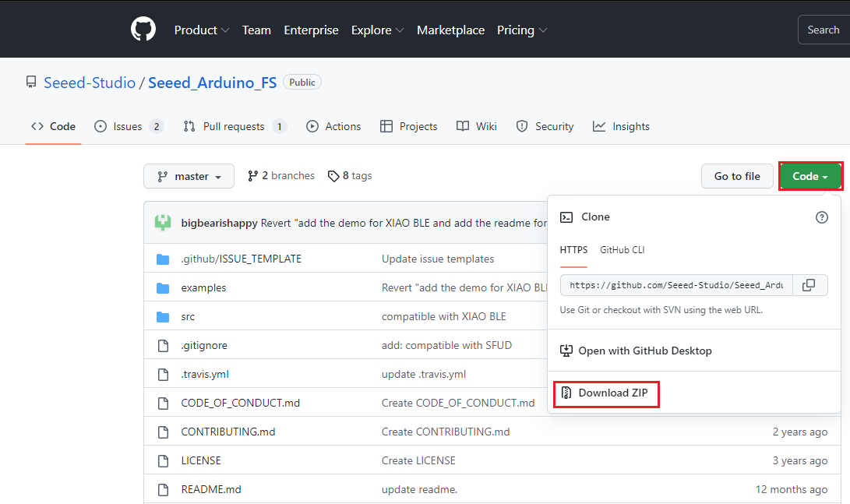Open the master branch selector dropdown
The height and width of the screenshot is (504, 850).
[x=189, y=176]
